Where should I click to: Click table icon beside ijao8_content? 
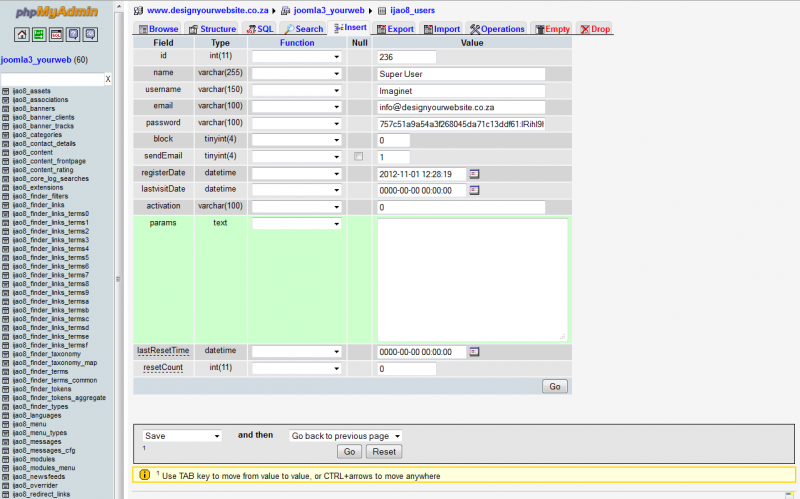[x=6, y=153]
